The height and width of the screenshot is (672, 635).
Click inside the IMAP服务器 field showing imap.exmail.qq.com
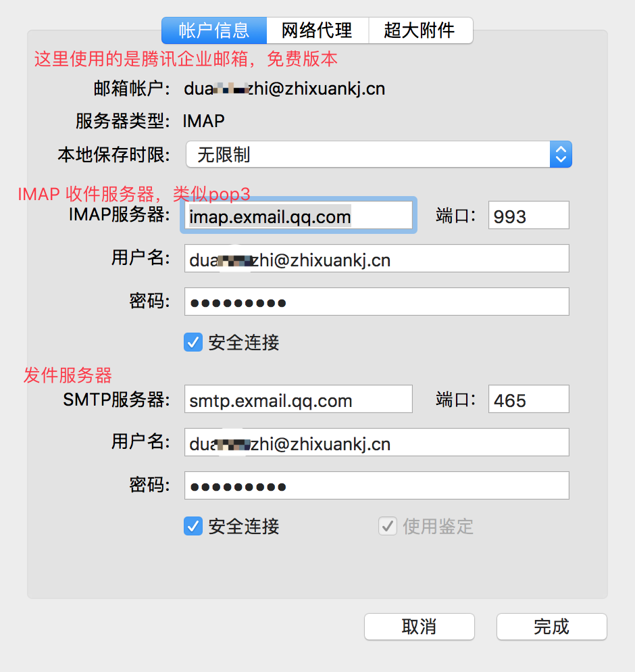[297, 216]
